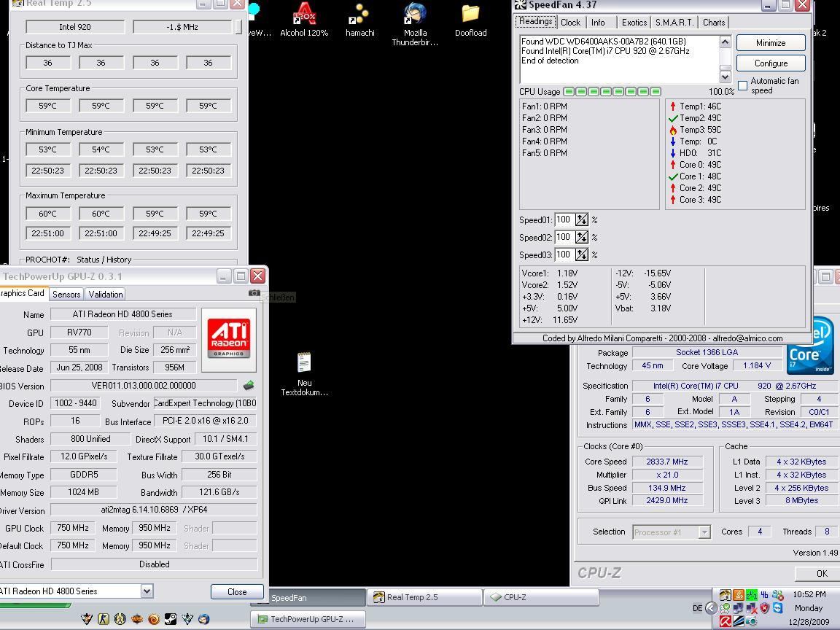This screenshot has height=630, width=840.
Task: Click the Messenger tray icon with red X
Action: coord(778,595)
